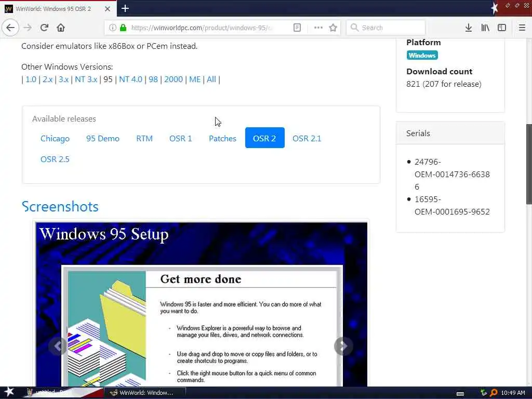Image resolution: width=532 pixels, height=399 pixels.
Task: Select the OSR 2.1 release
Action: 307,138
